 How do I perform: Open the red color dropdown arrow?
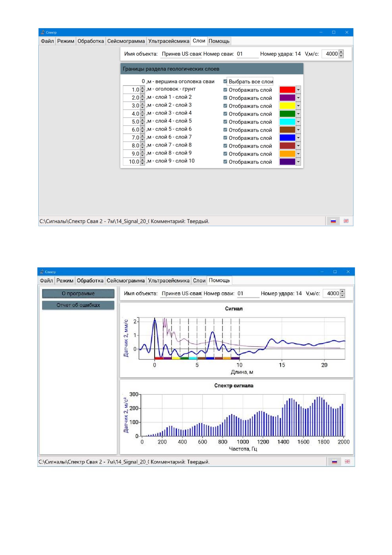point(298,90)
